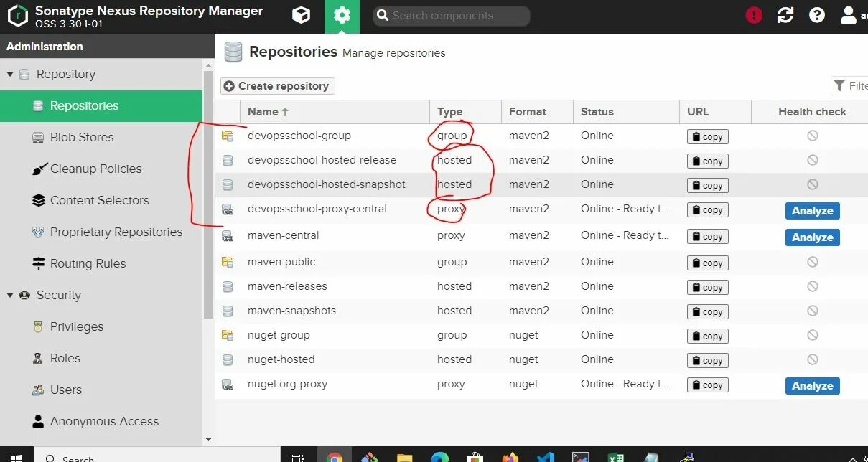Click the Security node label

point(59,296)
